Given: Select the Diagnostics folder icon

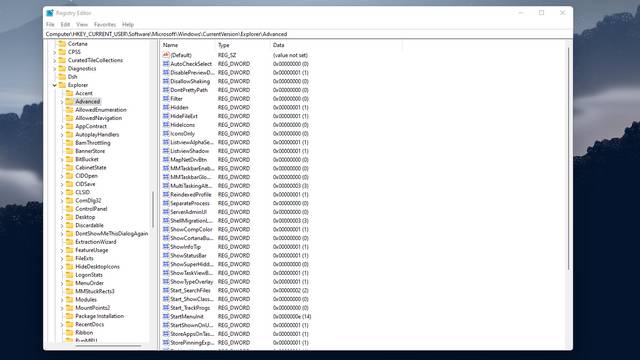Looking at the screenshot, I should pos(62,69).
